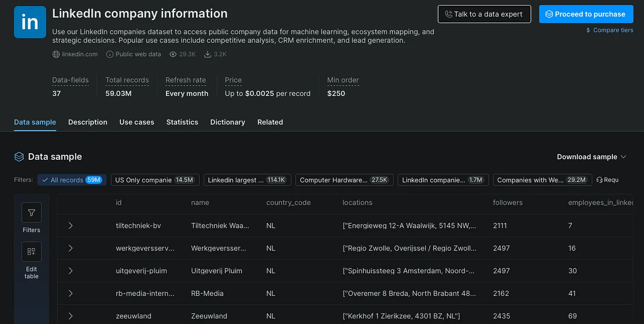Click the headset Request icon
644x324 pixels.
(x=599, y=180)
